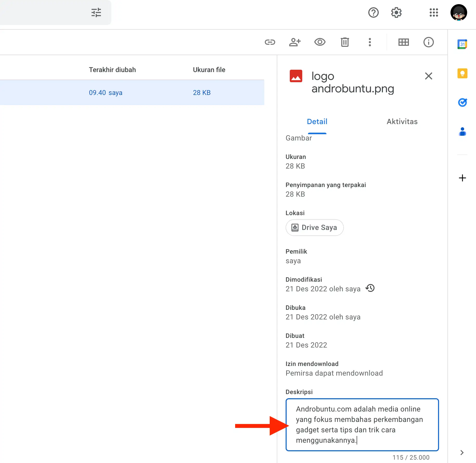Open the Google apps grid
This screenshot has height=463, width=476.
[x=434, y=12]
